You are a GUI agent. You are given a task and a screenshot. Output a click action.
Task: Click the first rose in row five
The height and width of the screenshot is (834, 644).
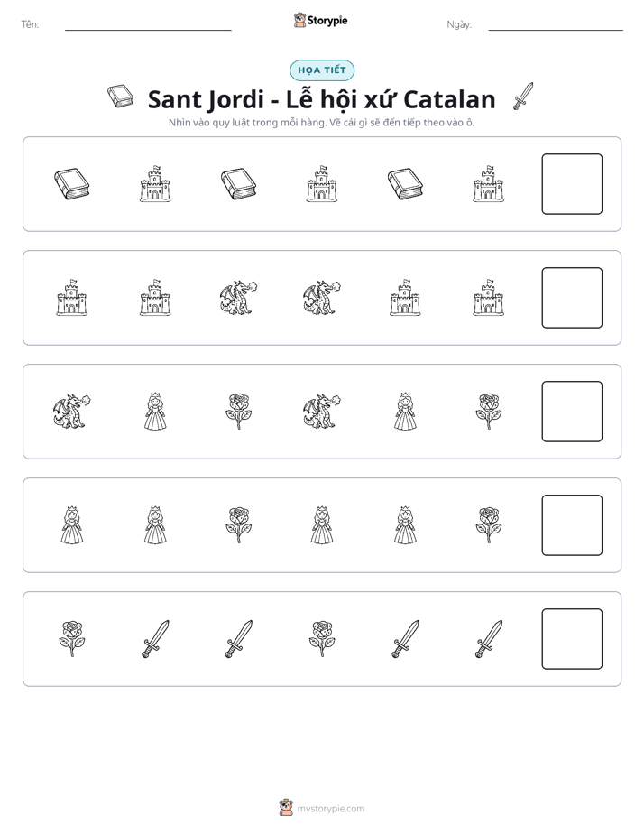(x=72, y=639)
